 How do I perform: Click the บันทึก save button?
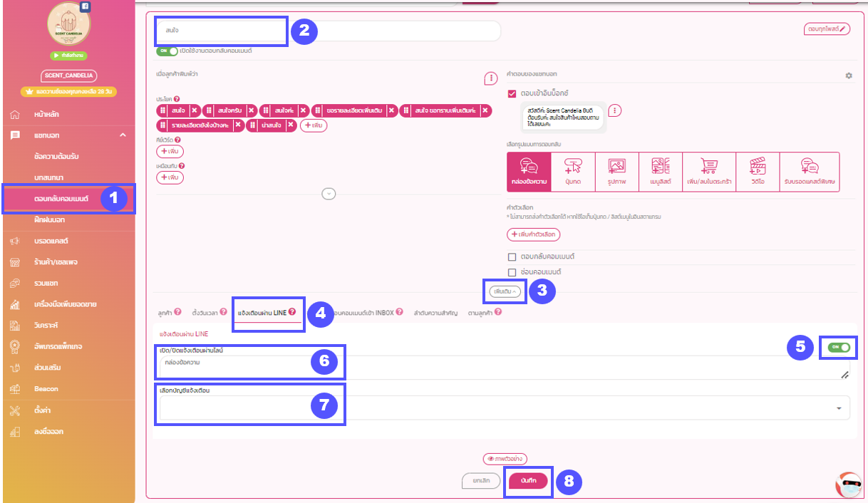(x=528, y=481)
